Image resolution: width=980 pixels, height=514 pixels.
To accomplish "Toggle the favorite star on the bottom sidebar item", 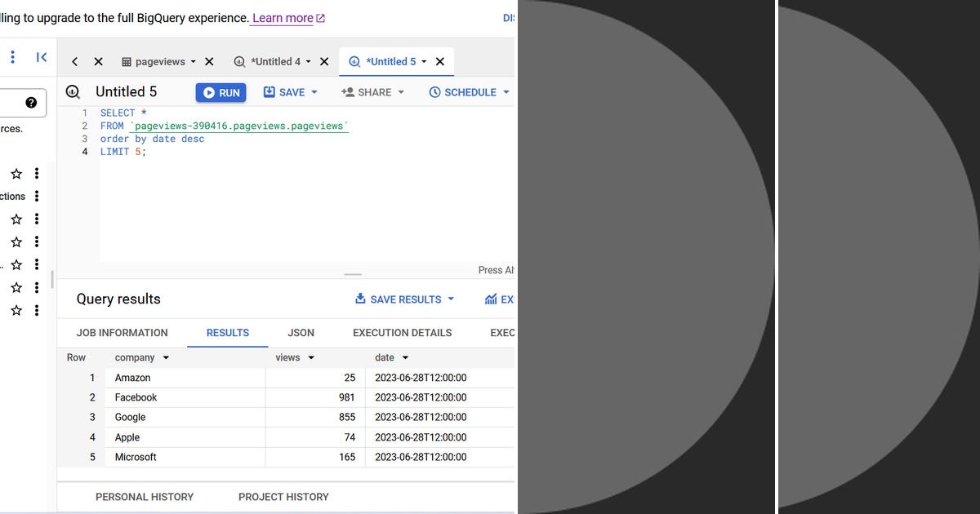I will 16,310.
